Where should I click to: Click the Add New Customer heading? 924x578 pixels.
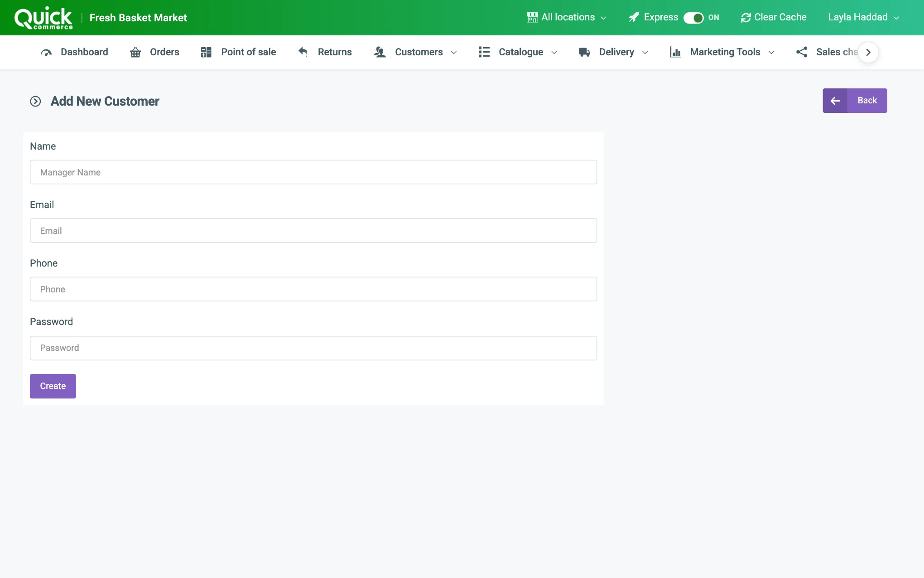tap(105, 101)
